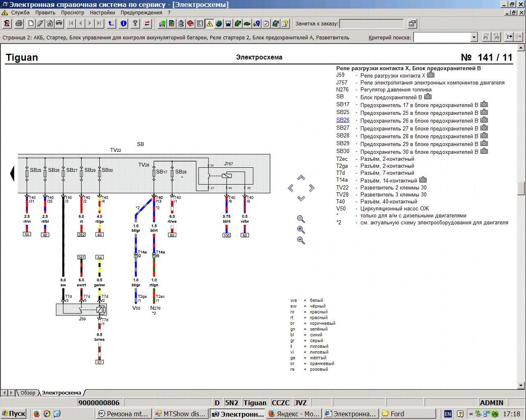Image resolution: width=526 pixels, height=420 pixels.
Task: Open the globe icon in the toolbar
Action: coord(219,23)
